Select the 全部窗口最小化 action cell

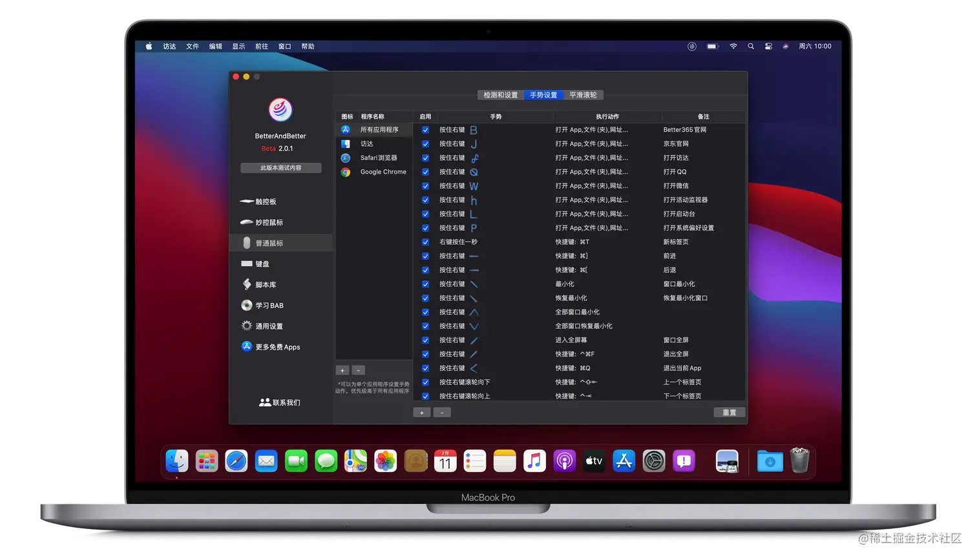coord(578,313)
